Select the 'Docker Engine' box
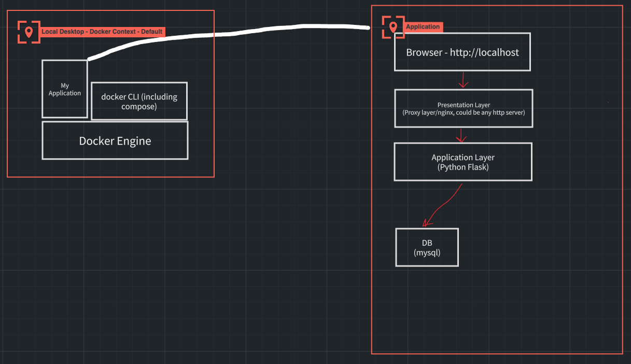Screen dimensions: 631x364 [115, 141]
